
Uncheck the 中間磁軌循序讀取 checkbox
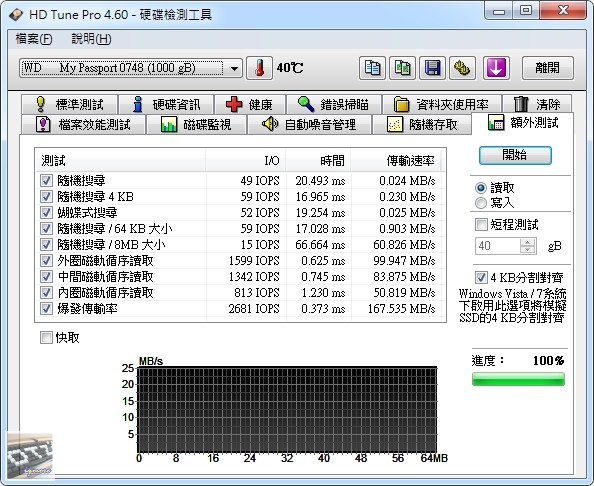click(46, 277)
